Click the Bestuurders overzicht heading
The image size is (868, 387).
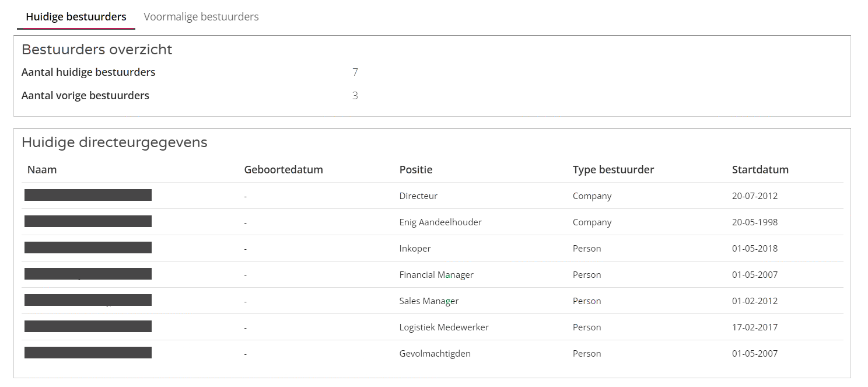(97, 50)
